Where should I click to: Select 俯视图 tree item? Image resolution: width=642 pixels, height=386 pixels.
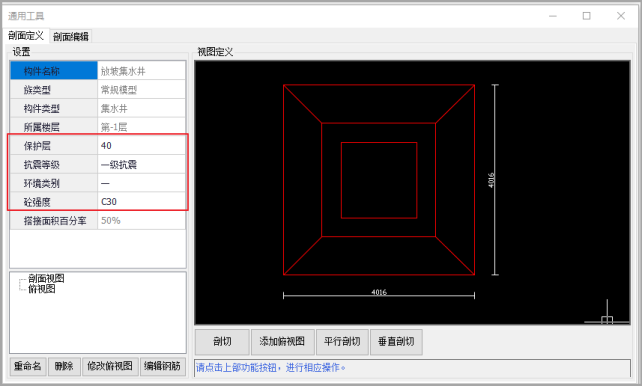[42, 289]
